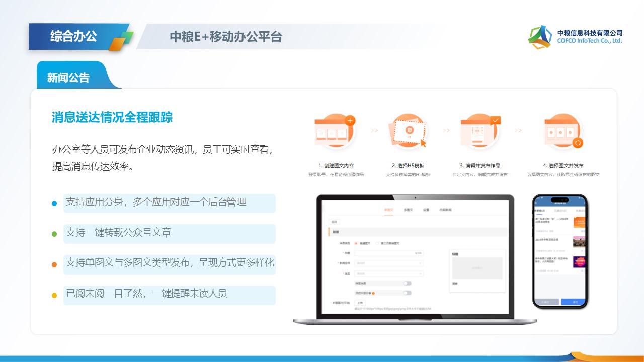Open the 设置 tab on laptop screen
Viewport: 644px width, 362px height.
(x=426, y=210)
